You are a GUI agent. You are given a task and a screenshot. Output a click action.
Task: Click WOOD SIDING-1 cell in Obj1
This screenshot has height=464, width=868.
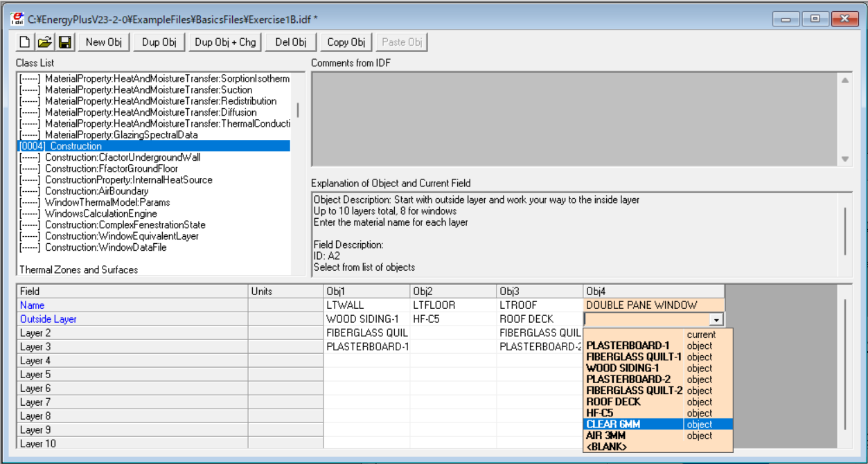click(x=366, y=319)
